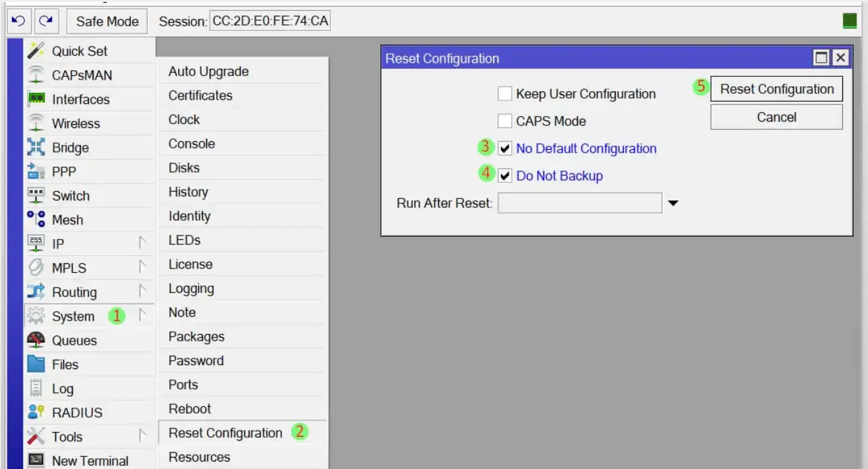The height and width of the screenshot is (469, 868).
Task: Click the Run After Reset input field
Action: [579, 203]
